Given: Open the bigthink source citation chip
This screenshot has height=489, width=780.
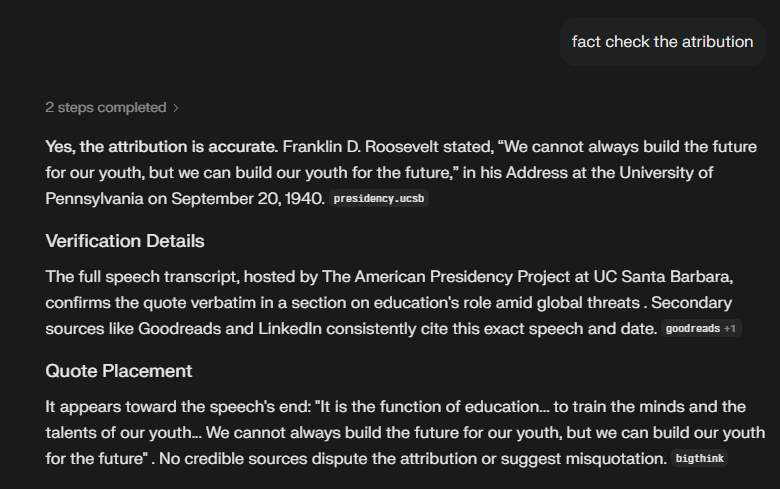Looking at the screenshot, I should [700, 459].
